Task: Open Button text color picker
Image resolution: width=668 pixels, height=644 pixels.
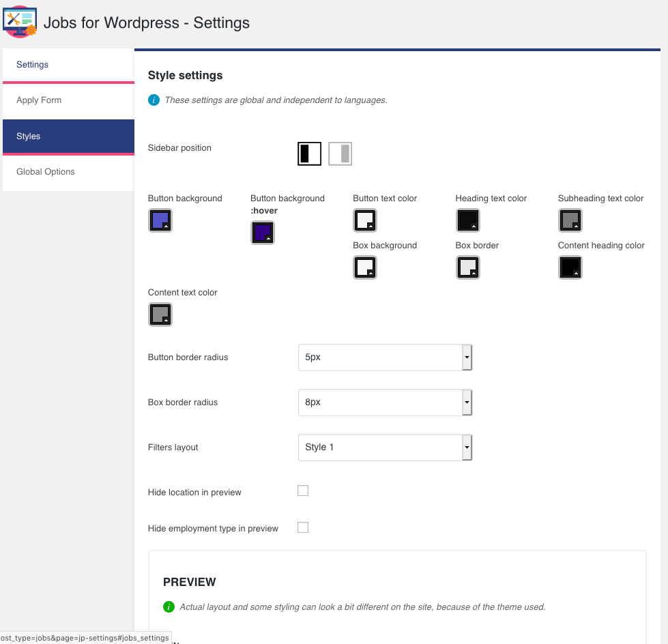Action: (x=365, y=220)
